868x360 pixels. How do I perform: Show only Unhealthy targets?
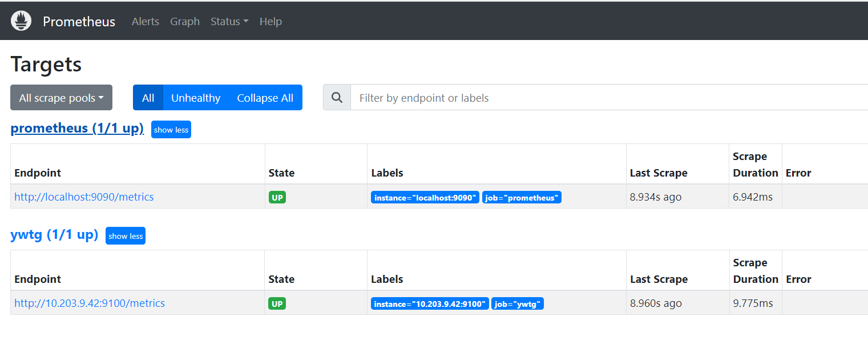(x=196, y=98)
